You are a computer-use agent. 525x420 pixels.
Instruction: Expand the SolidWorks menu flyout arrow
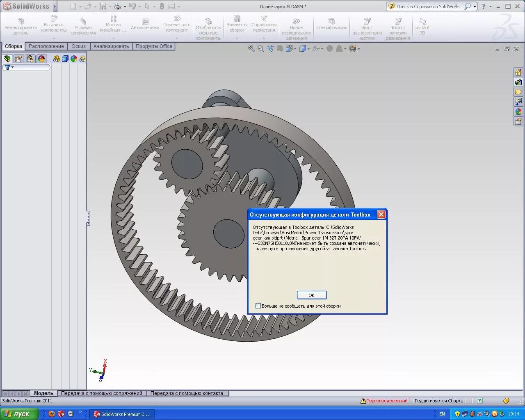pyautogui.click(x=55, y=6)
